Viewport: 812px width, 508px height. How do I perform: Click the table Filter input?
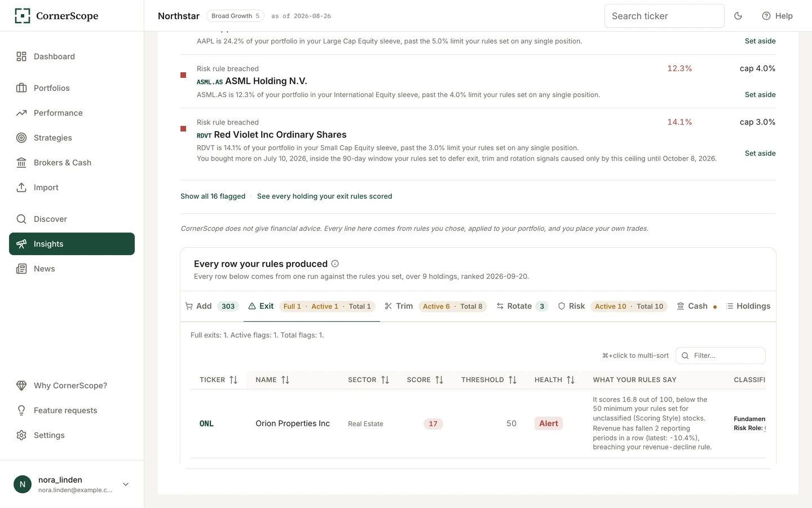pos(721,356)
